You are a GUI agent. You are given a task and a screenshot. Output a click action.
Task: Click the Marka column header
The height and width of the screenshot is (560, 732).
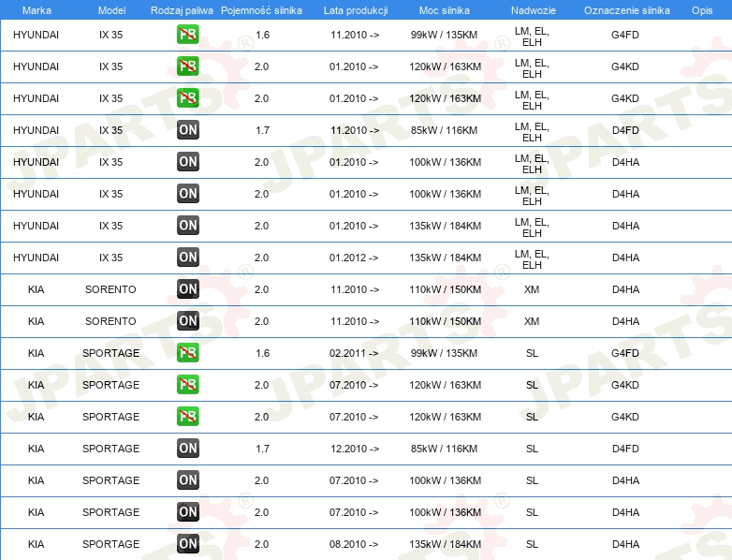tap(37, 9)
